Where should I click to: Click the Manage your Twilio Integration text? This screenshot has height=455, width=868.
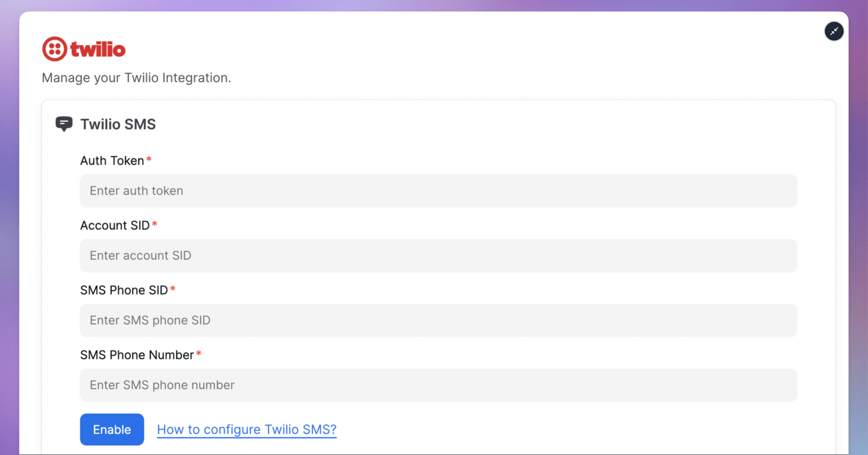[x=136, y=78]
